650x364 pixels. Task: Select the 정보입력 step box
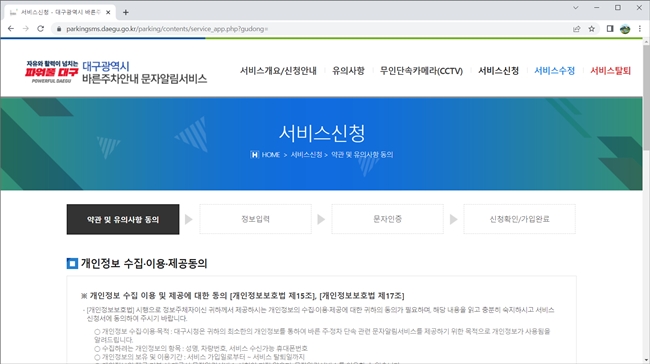[255, 219]
